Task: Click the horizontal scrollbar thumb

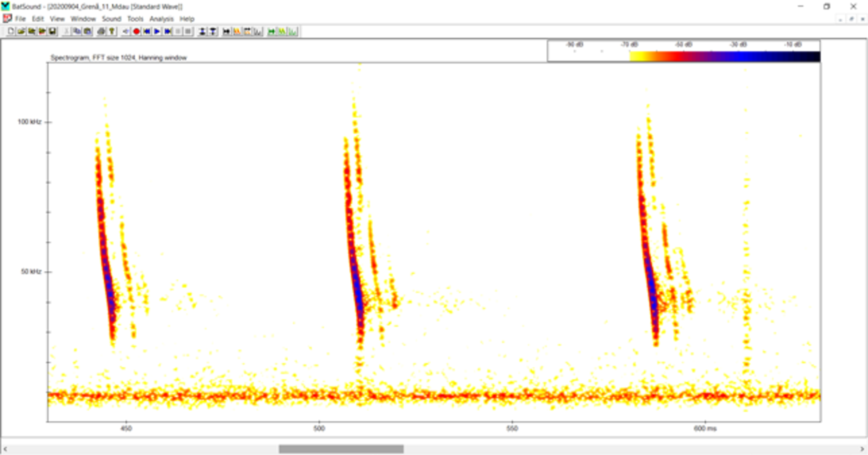Action: click(341, 449)
